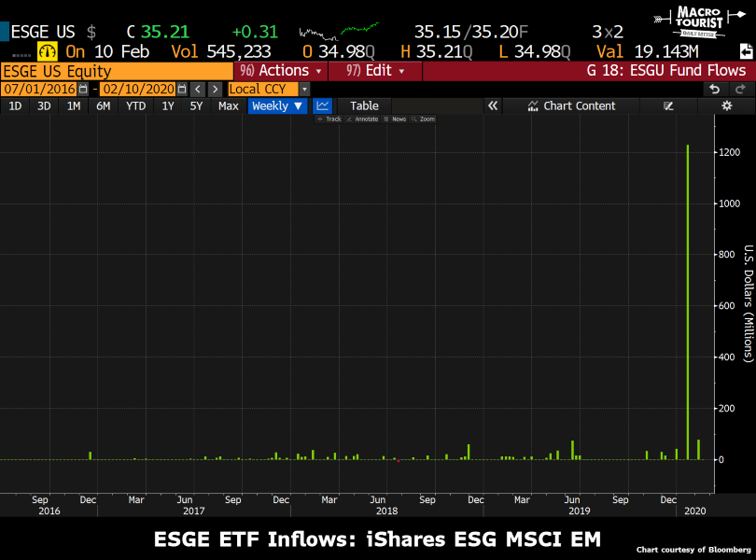Select the 1M time range
Viewport: 756px width, 560px height.
tap(74, 105)
